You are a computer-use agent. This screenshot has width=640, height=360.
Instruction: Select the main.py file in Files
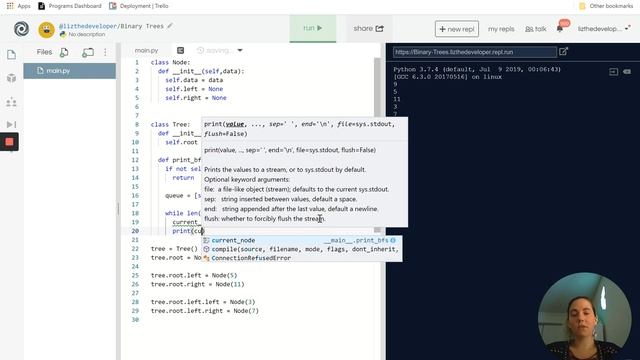click(x=70, y=71)
